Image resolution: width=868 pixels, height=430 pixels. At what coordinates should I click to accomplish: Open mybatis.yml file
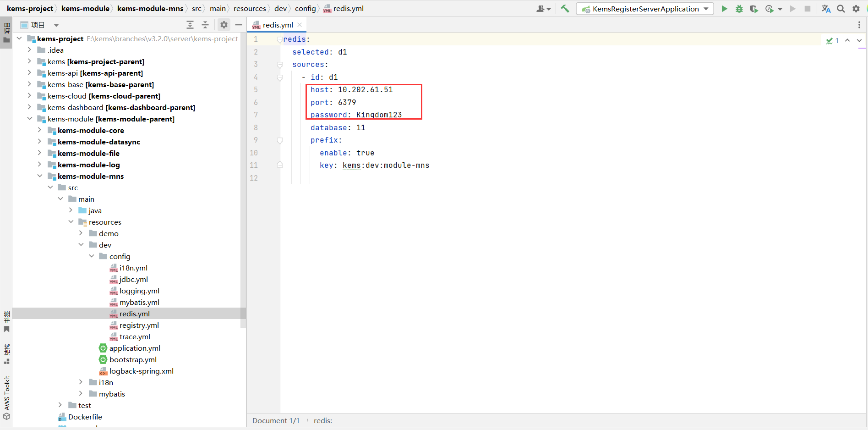[x=135, y=302]
